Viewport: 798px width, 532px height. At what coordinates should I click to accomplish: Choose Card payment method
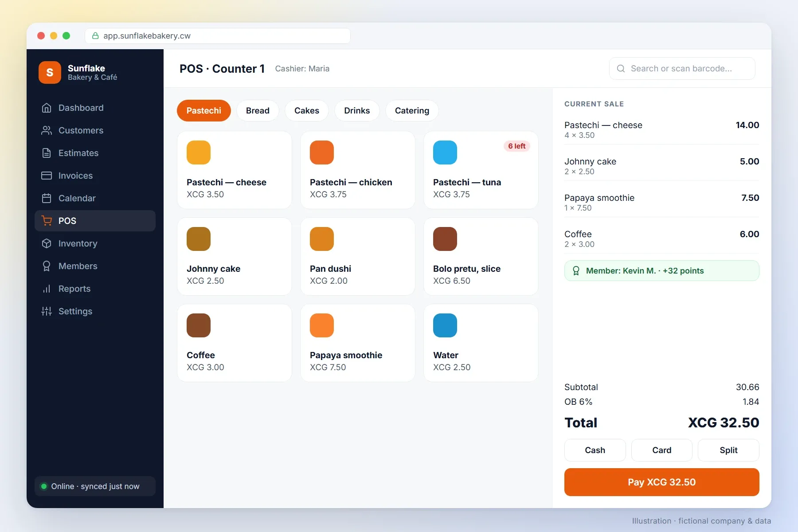tap(661, 450)
